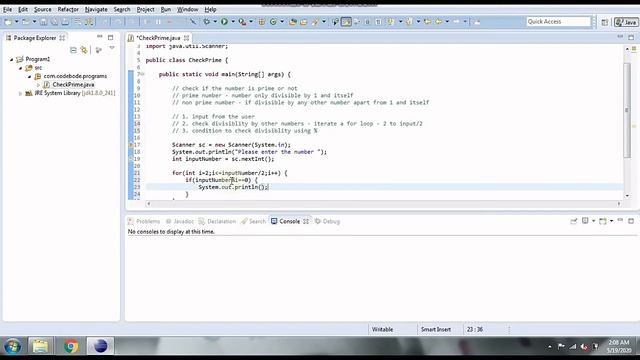
Task: Click the New Java Package icon
Action: (262, 22)
